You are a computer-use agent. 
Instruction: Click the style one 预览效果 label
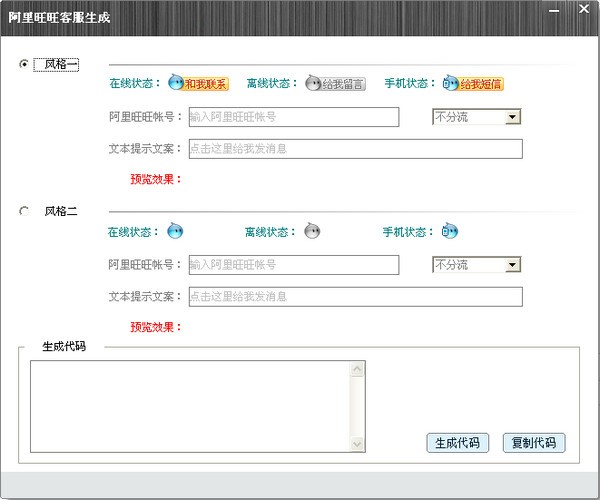click(155, 179)
